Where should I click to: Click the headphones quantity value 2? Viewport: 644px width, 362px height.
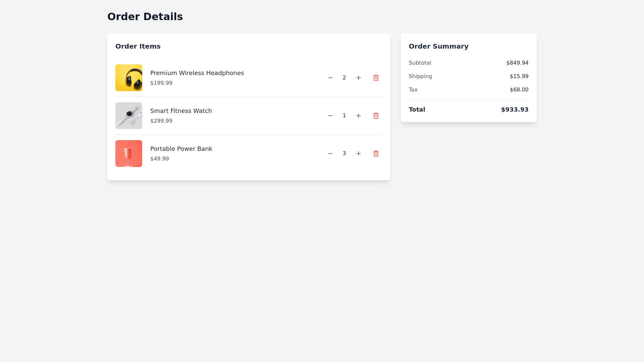pyautogui.click(x=344, y=78)
